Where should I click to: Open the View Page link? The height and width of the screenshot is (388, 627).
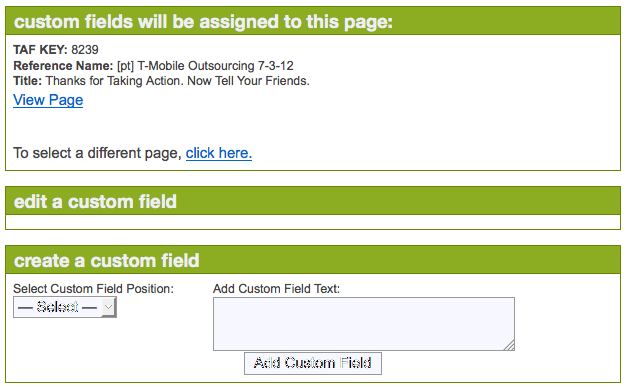click(x=48, y=100)
